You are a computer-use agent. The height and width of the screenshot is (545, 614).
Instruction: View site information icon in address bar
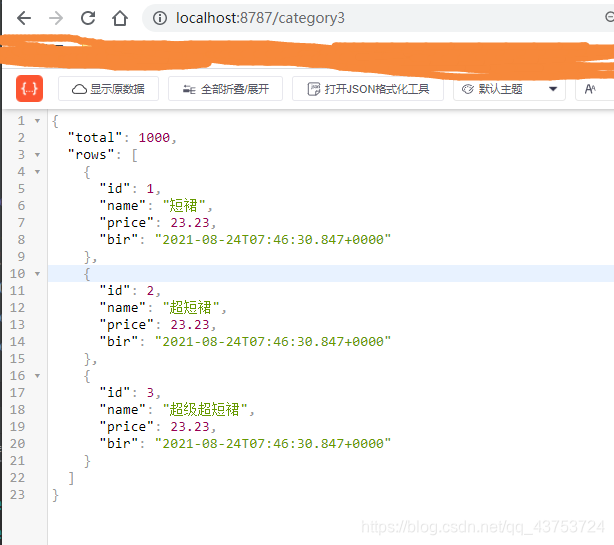[160, 18]
